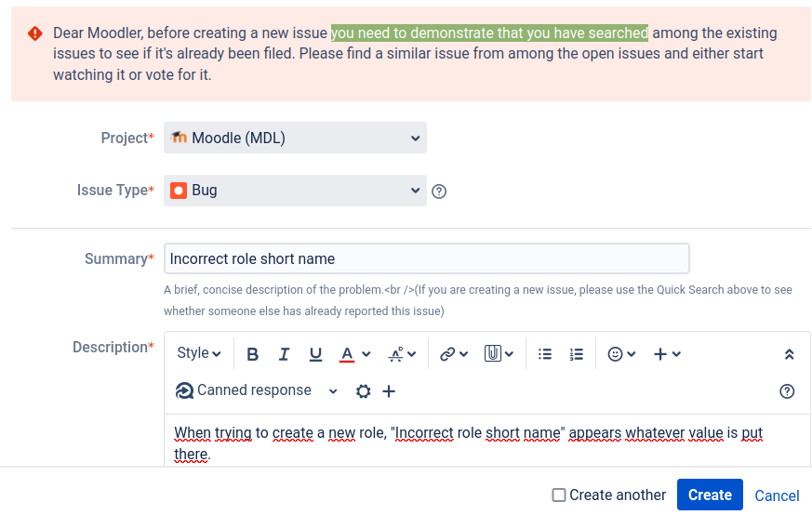Click the "Project" field label
Image resolution: width=812 pixels, height=515 pixels.
click(125, 139)
